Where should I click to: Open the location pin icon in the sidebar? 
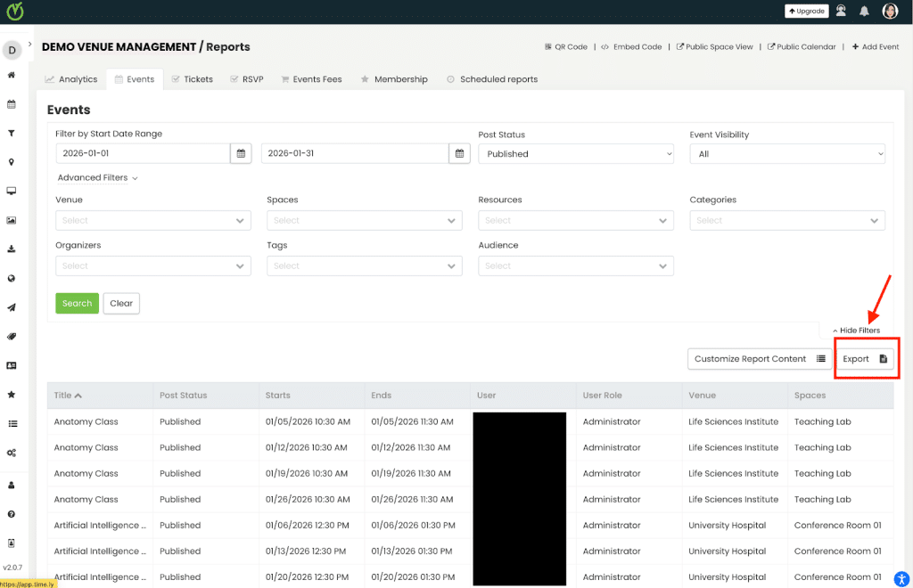click(12, 162)
